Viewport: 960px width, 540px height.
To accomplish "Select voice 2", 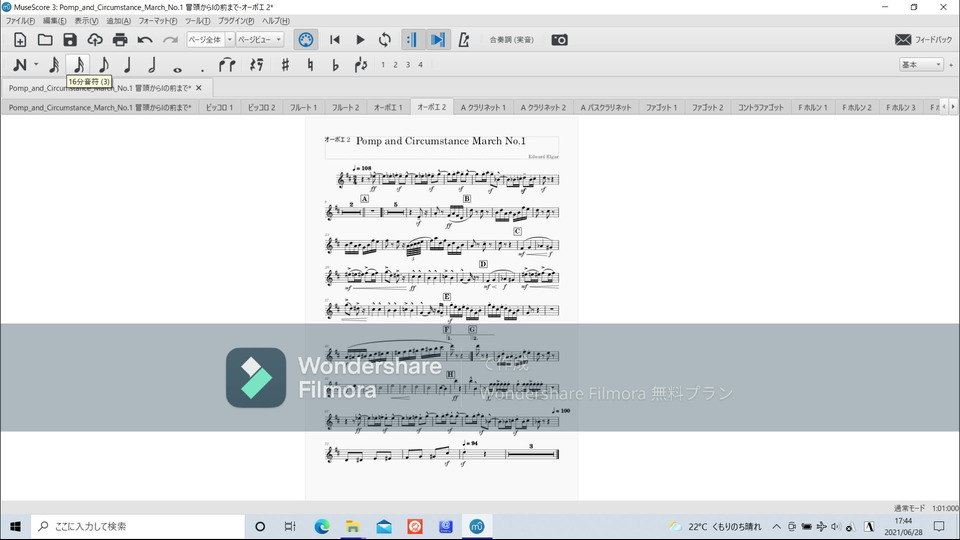I will tap(395, 65).
